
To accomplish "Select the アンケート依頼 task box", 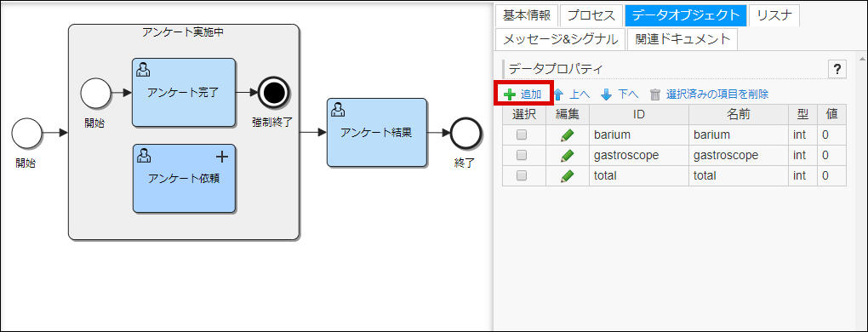I will pos(184,179).
